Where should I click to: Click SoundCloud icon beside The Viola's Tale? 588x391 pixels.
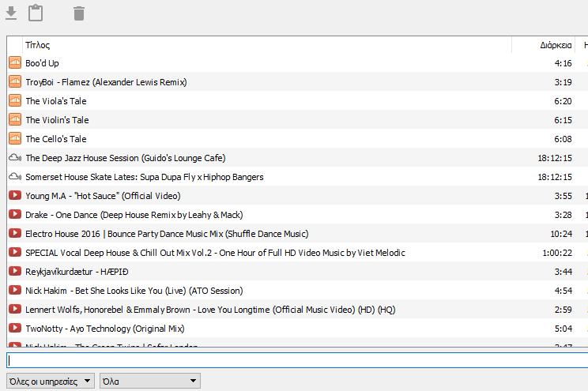15,100
